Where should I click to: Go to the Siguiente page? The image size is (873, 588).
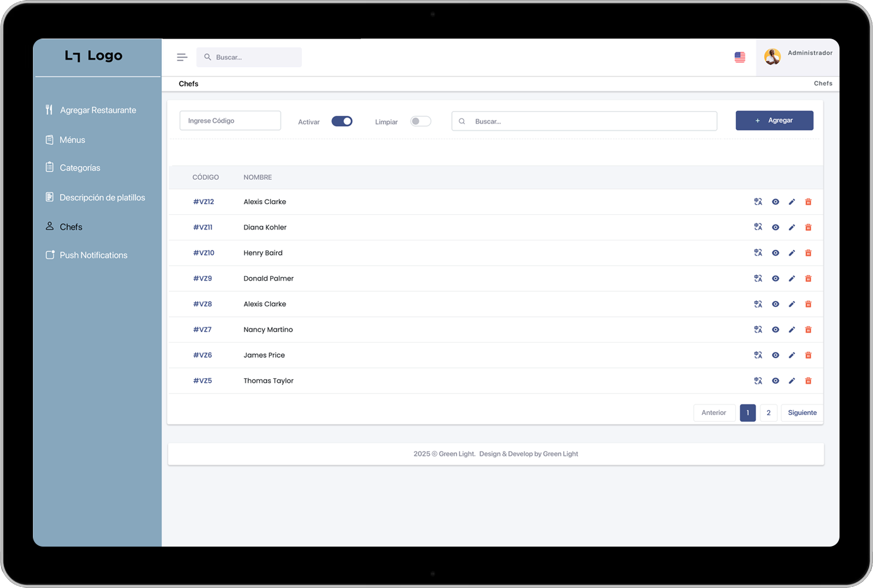(802, 413)
